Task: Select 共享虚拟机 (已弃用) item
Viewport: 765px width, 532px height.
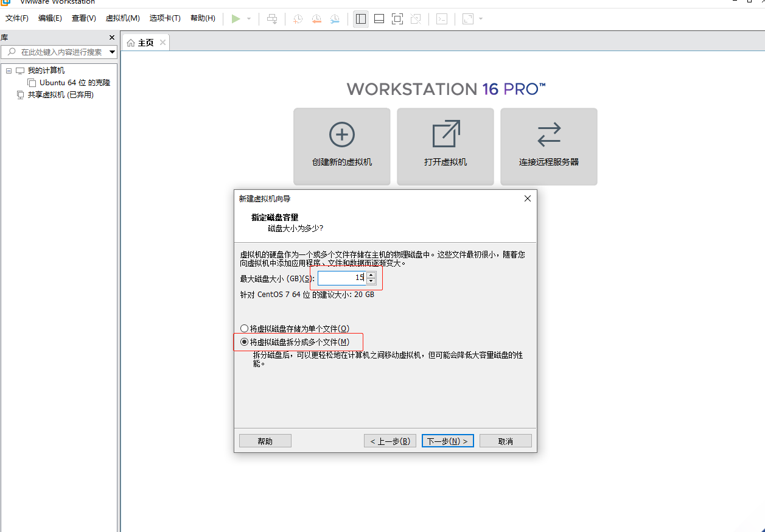Action: [61, 95]
